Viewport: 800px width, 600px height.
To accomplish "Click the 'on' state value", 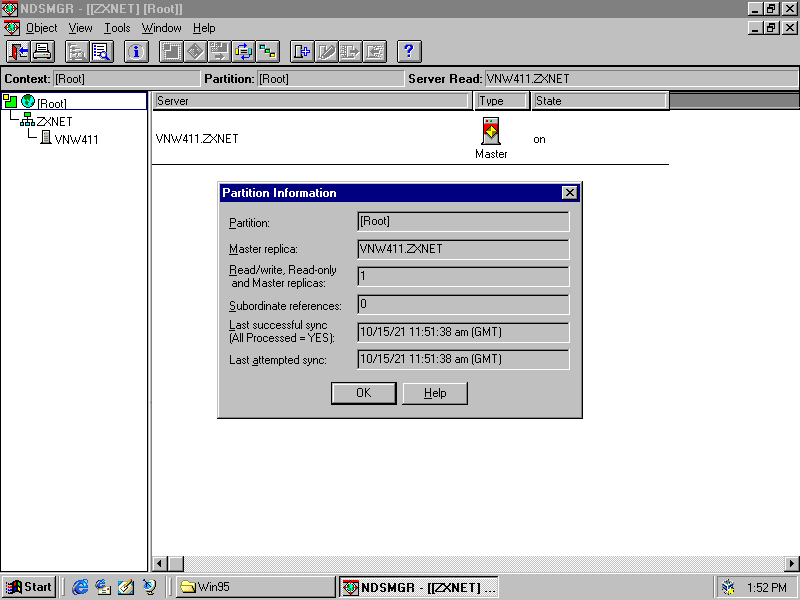I will click(x=539, y=139).
